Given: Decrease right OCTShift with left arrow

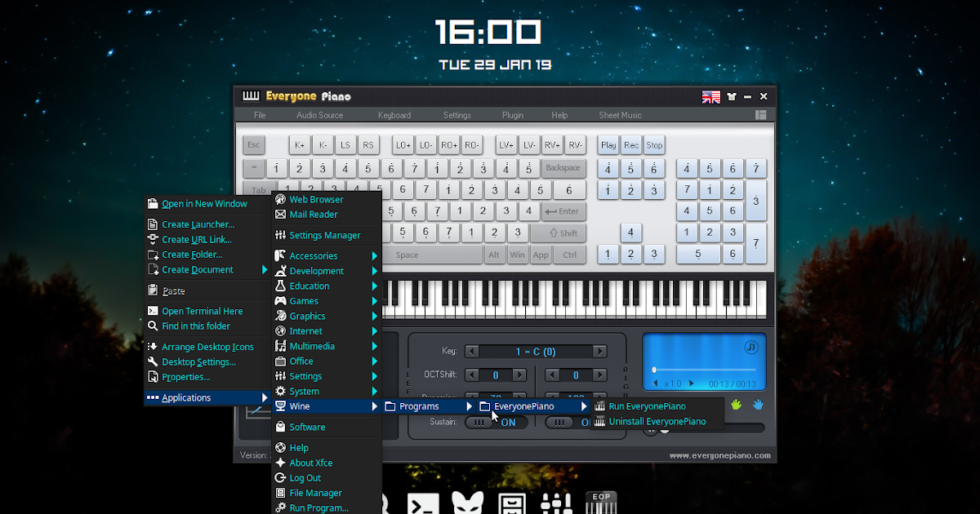Looking at the screenshot, I should pos(551,375).
